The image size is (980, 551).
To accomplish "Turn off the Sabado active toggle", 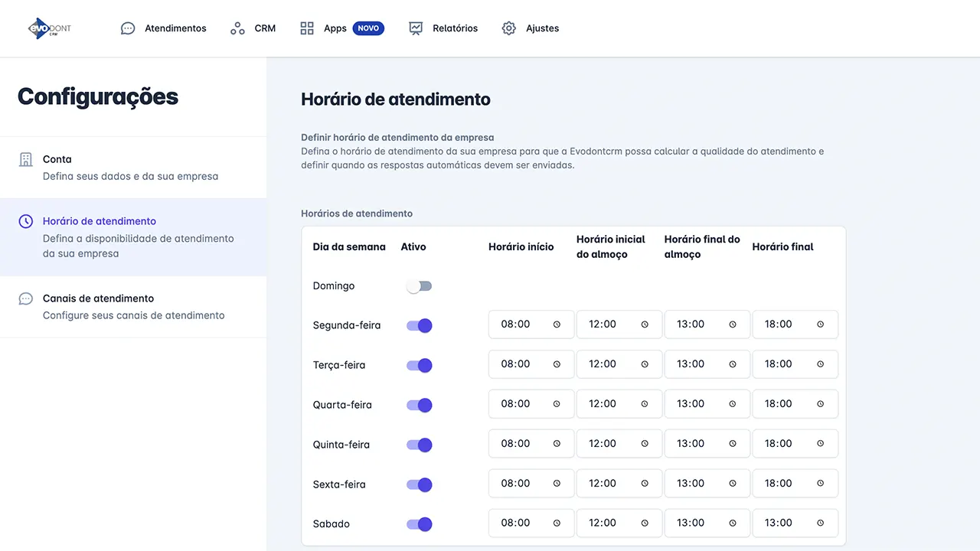I will click(x=419, y=524).
